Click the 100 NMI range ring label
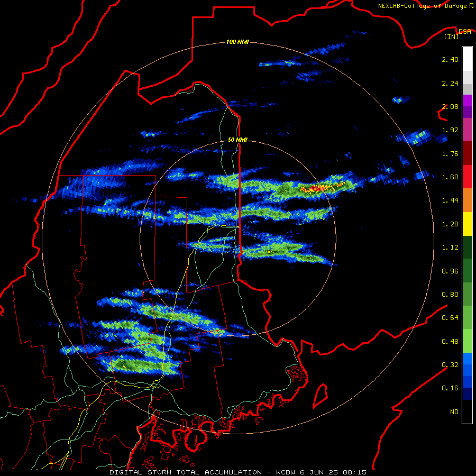The image size is (476, 476). (x=237, y=42)
